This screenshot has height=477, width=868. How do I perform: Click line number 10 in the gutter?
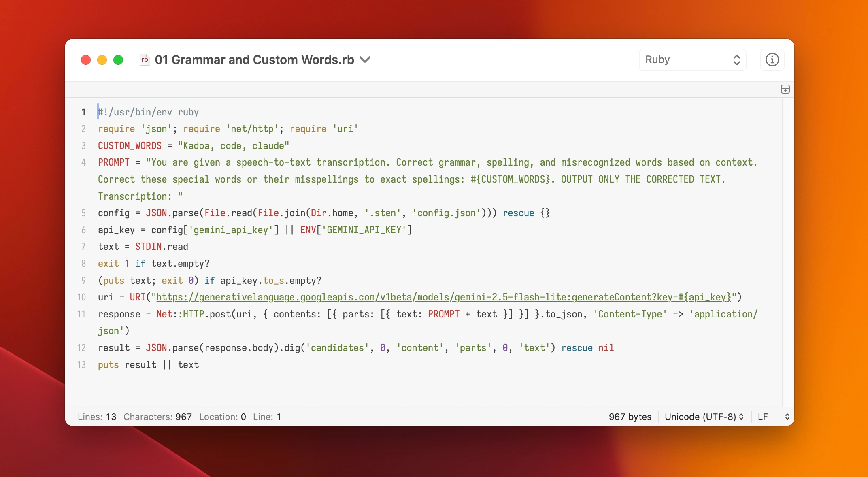82,297
